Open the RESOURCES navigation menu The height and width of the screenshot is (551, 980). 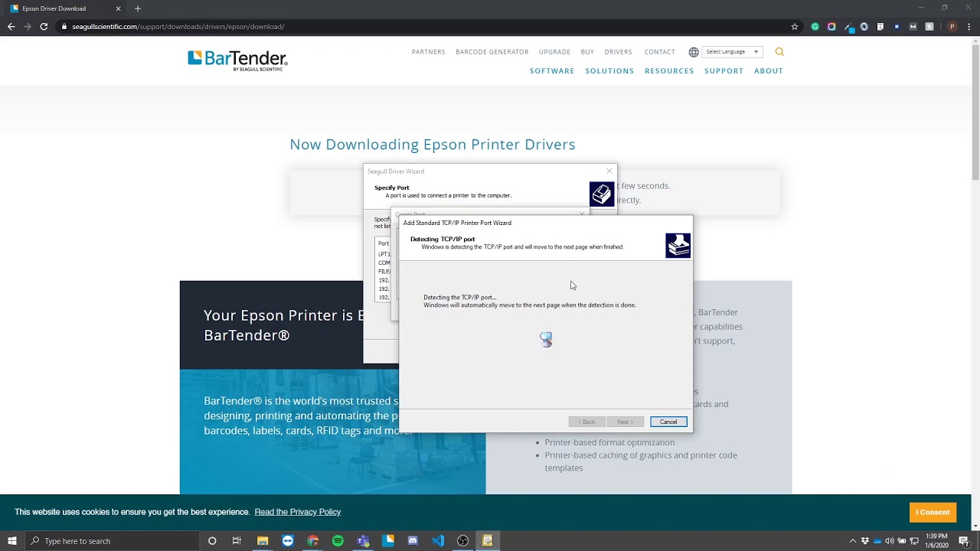[x=669, y=71]
